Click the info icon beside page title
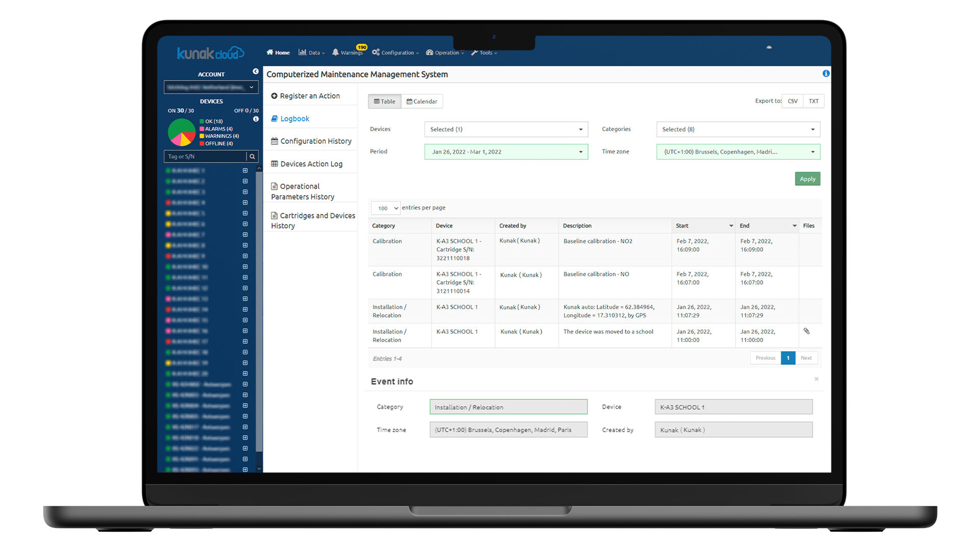The image size is (980, 551). [x=826, y=73]
